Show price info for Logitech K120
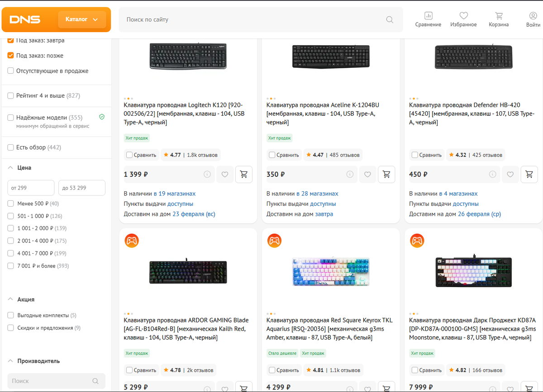 tap(207, 174)
